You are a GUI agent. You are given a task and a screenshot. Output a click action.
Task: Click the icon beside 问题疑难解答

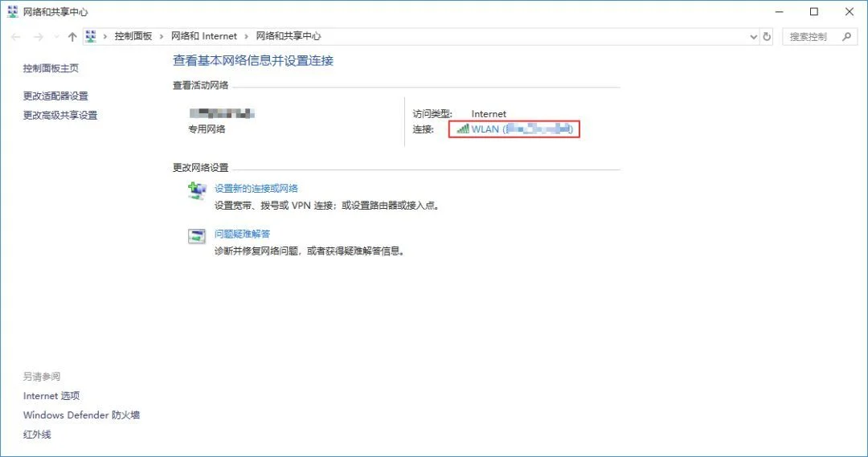point(197,235)
